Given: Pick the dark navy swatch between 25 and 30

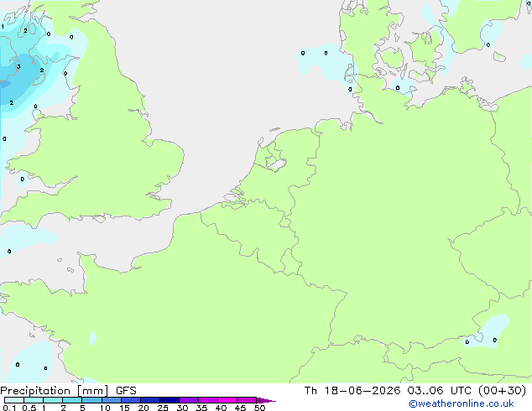Looking at the screenshot, I should [x=170, y=400].
